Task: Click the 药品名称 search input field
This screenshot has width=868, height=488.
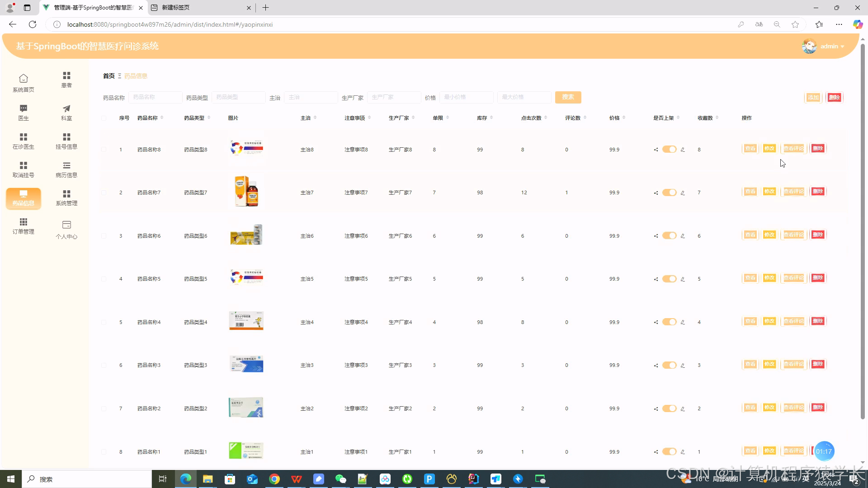Action: tap(155, 97)
